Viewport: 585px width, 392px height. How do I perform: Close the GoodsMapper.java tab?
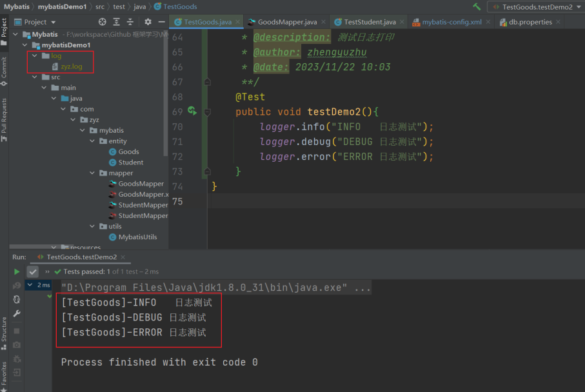(x=323, y=22)
